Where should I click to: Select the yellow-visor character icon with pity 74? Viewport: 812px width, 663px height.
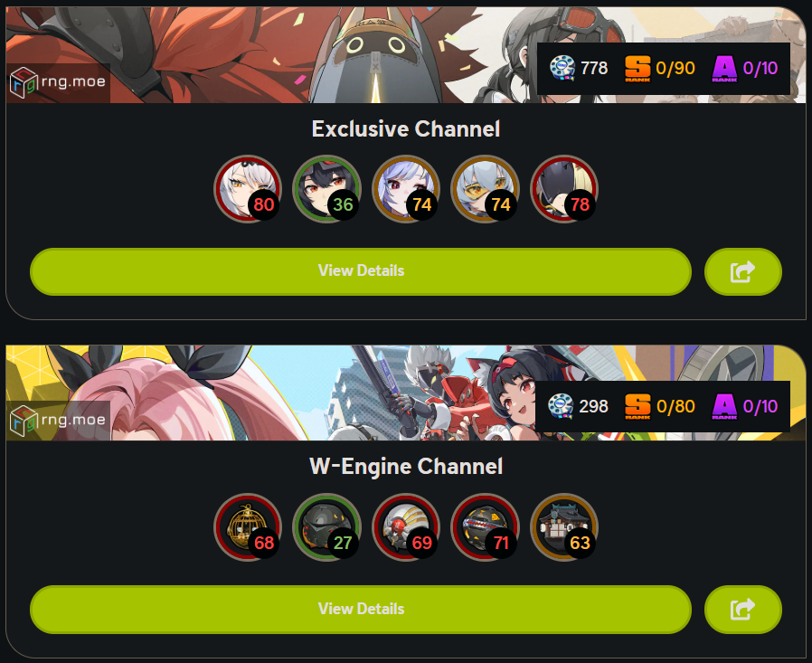[x=485, y=189]
